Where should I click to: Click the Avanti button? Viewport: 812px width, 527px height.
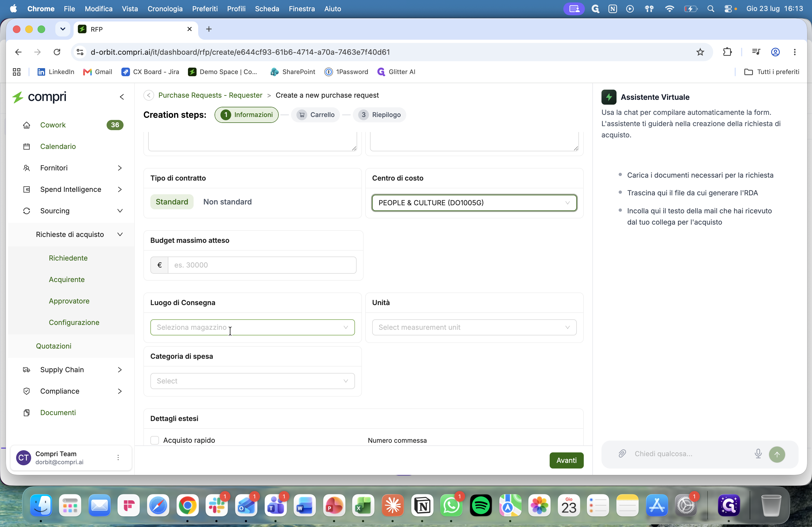[566, 460]
